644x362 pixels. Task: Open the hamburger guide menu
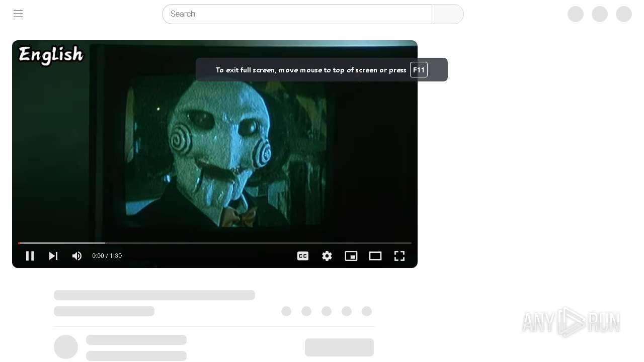(18, 14)
